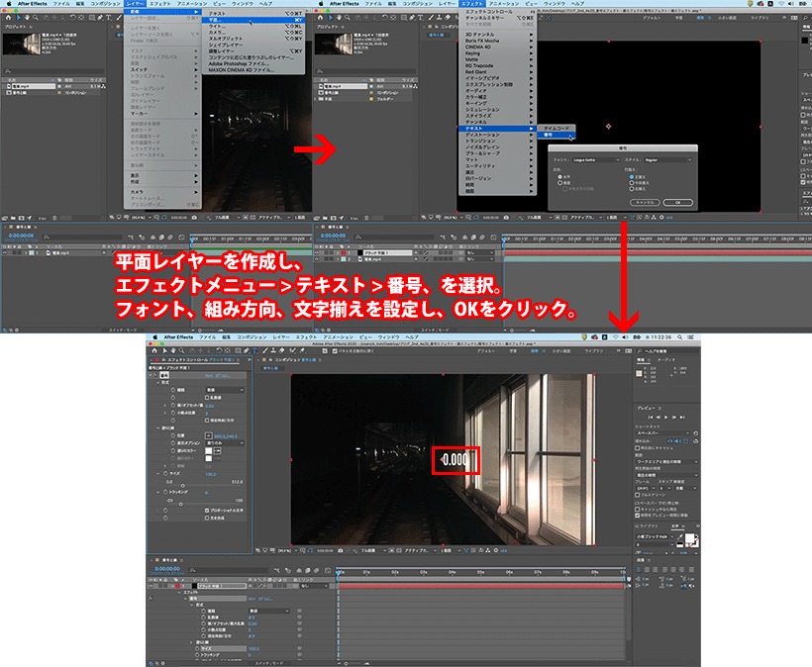This screenshot has height=667, width=812.
Task: Select Zoom tool in the open レイヤー menu screenshot
Action: (36, 18)
